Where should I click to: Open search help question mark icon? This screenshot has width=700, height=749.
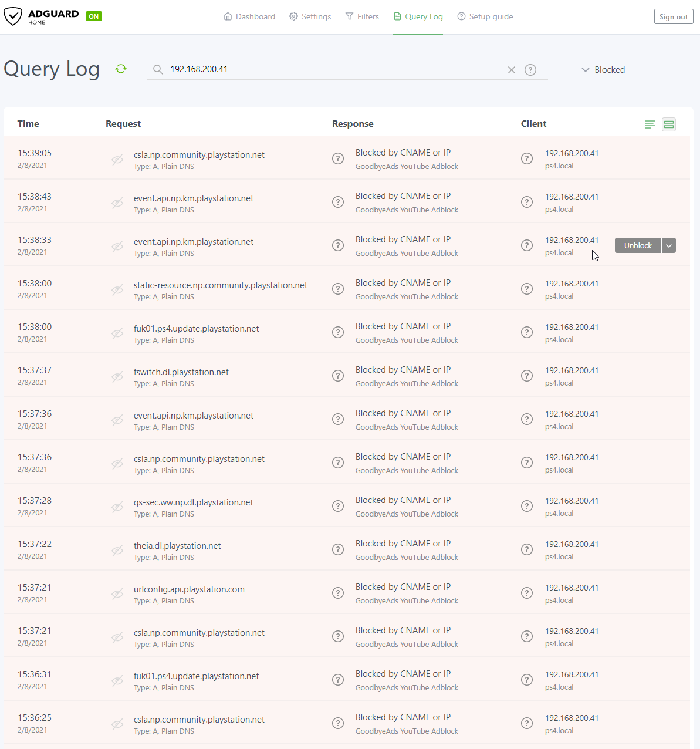coord(530,70)
